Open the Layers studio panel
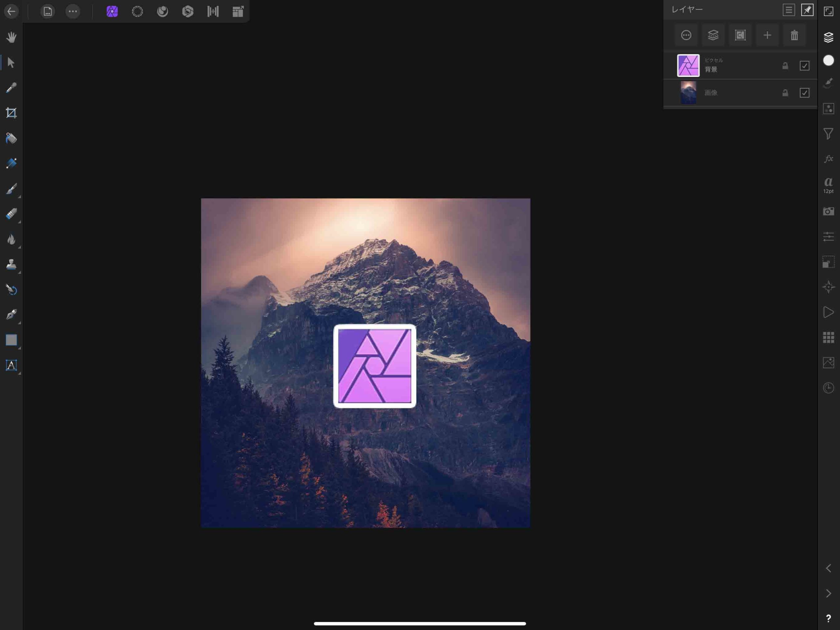 (828, 37)
